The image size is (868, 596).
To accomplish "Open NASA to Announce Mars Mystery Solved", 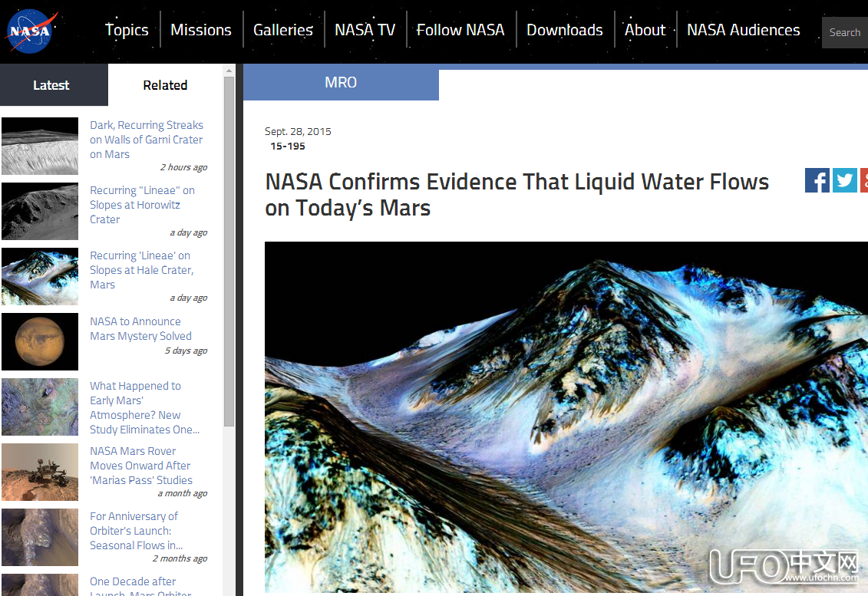I will (140, 329).
